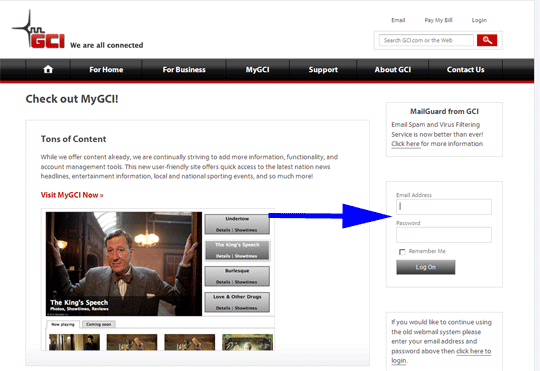
Task: Click the Log On button
Action: tap(426, 267)
